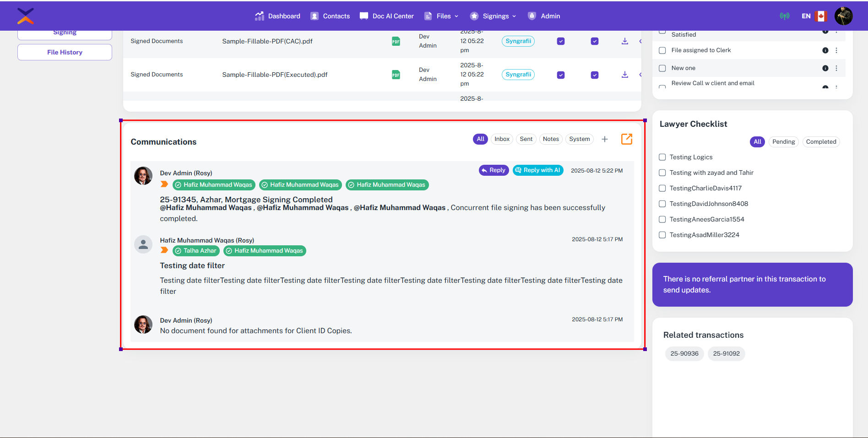Image resolution: width=868 pixels, height=438 pixels.
Task: Open related transaction 25-90936
Action: (x=684, y=354)
